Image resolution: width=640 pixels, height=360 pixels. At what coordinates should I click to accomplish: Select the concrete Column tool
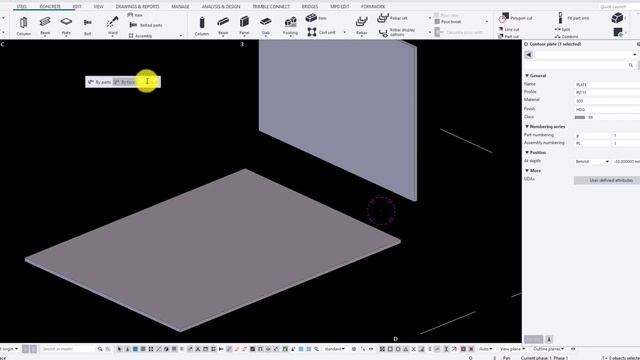click(202, 26)
